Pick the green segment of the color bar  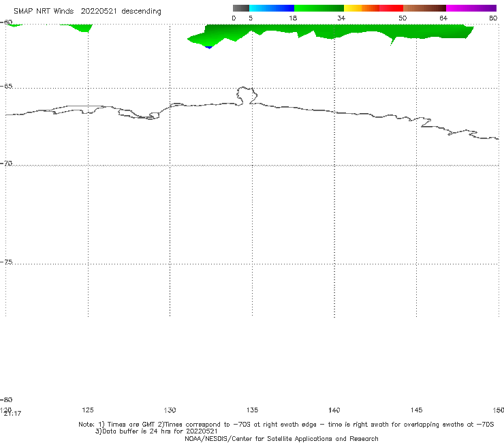tap(319, 8)
